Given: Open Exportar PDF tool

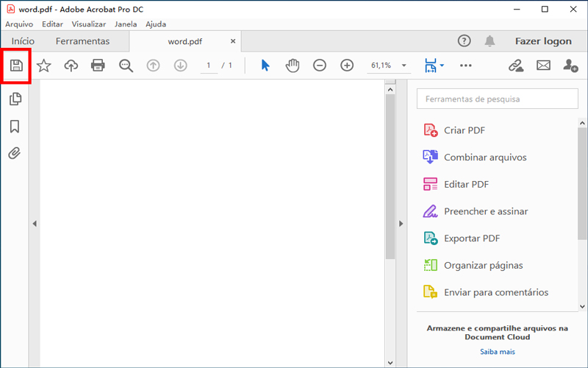Looking at the screenshot, I should [472, 238].
